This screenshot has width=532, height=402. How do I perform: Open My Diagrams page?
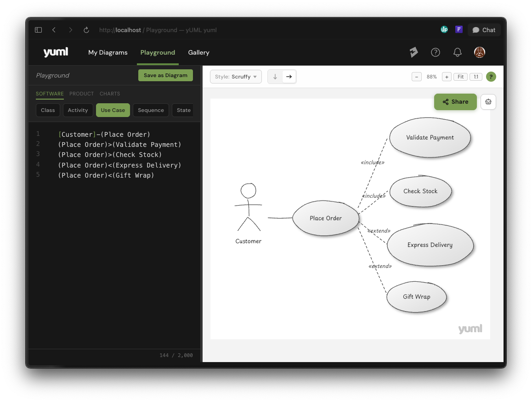(x=108, y=52)
